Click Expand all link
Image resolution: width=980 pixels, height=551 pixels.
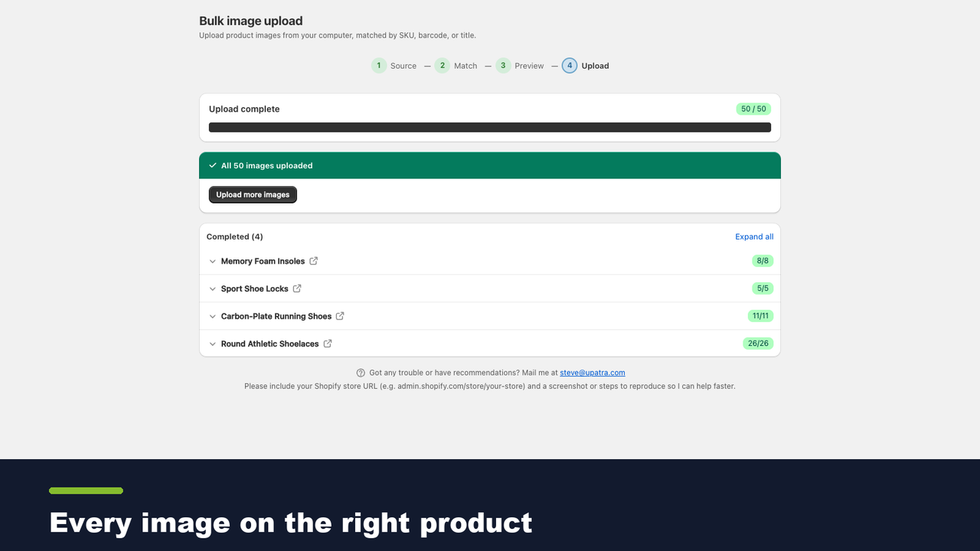(x=754, y=236)
